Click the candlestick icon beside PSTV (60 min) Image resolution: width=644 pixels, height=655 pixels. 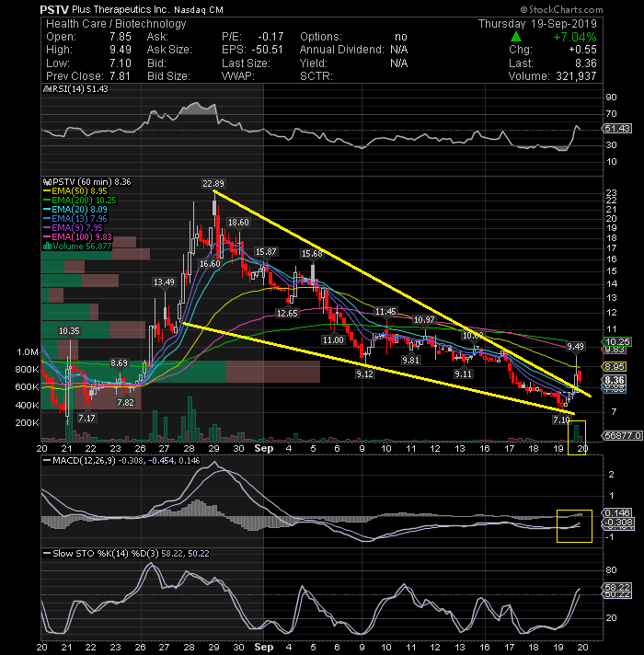tap(47, 182)
